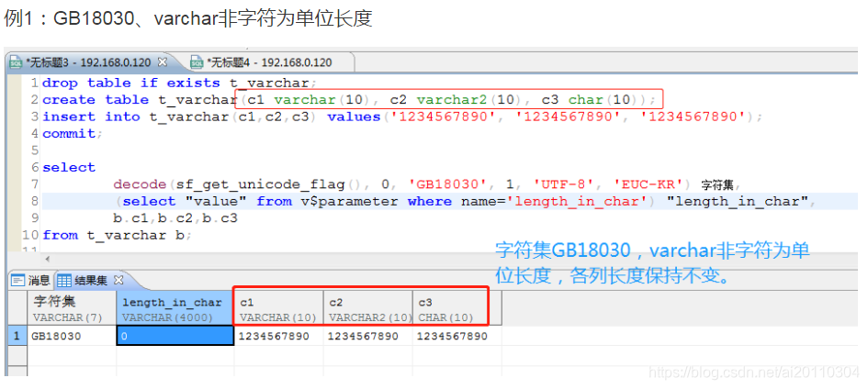This screenshot has height=389, width=868.
Task: Place cursor on line 2 create table statement
Action: [349, 100]
